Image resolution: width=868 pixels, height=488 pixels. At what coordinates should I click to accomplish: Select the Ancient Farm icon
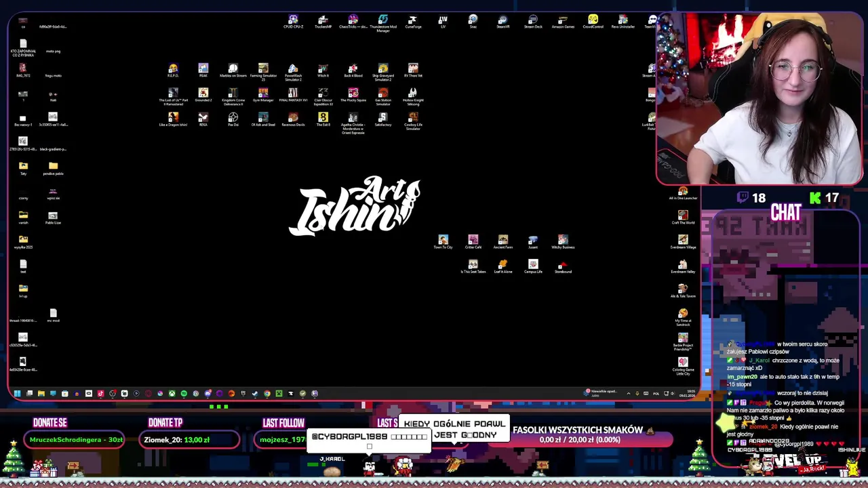[502, 242]
